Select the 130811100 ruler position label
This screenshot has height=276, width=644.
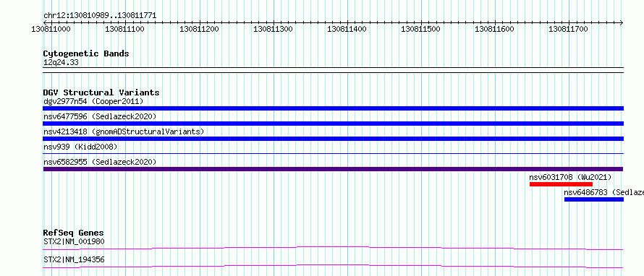(x=125, y=29)
